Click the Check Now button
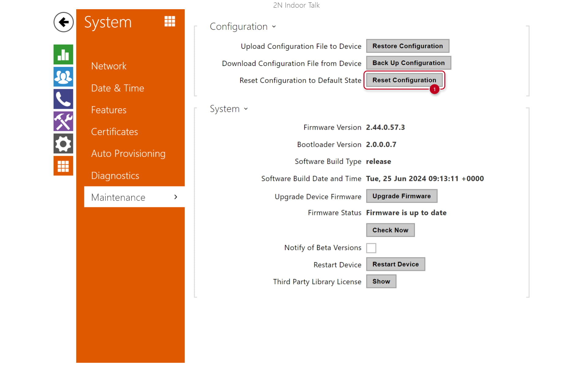This screenshot has height=368, width=588. coord(390,230)
